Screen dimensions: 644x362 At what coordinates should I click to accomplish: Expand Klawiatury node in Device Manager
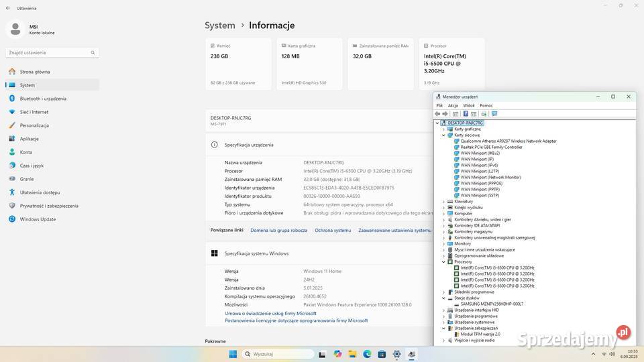point(443,202)
